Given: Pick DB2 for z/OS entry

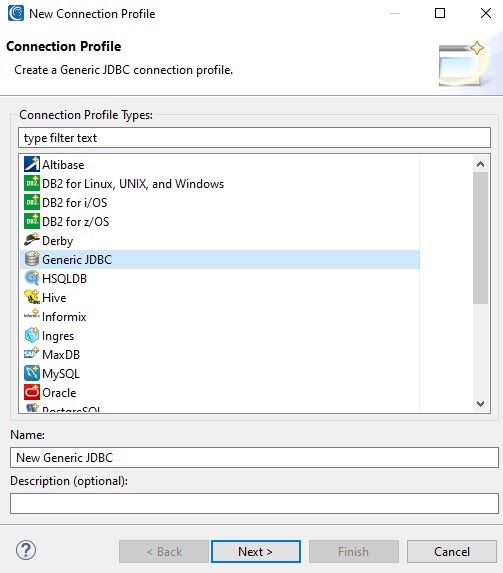Looking at the screenshot, I should click(x=76, y=221).
